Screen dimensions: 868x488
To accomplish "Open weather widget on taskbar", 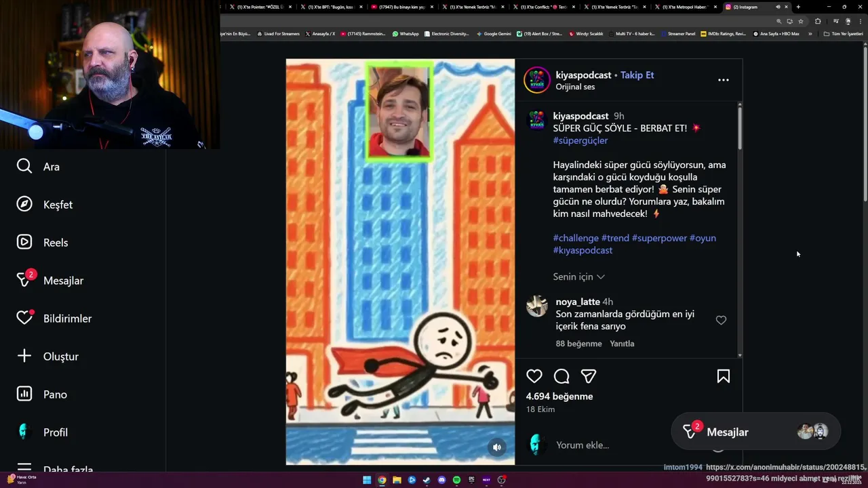I will click(22, 479).
